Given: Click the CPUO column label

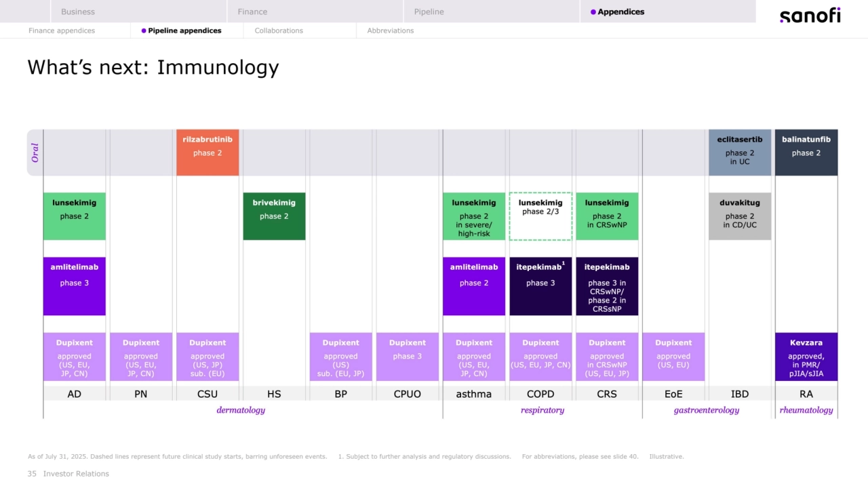Looking at the screenshot, I should pos(408,394).
